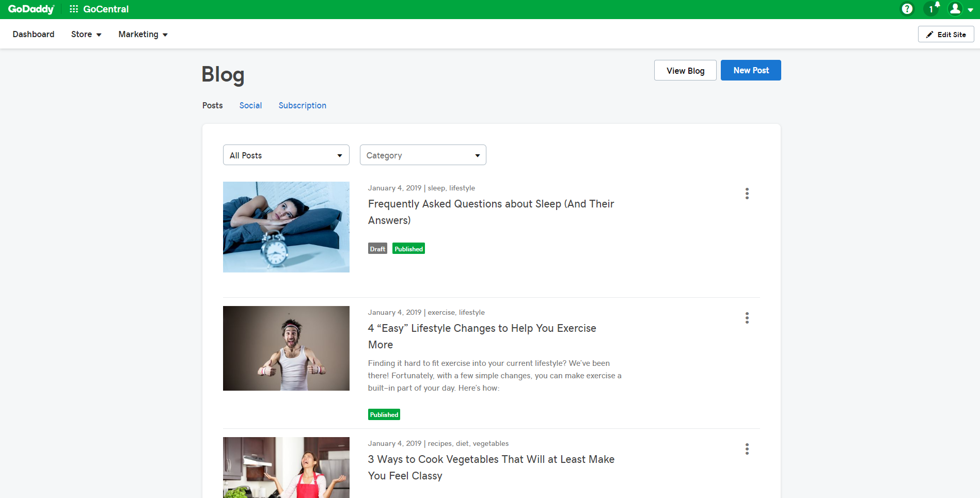980x498 pixels.
Task: Click the 'sleep, lifestyle' tags text
Action: tap(451, 188)
